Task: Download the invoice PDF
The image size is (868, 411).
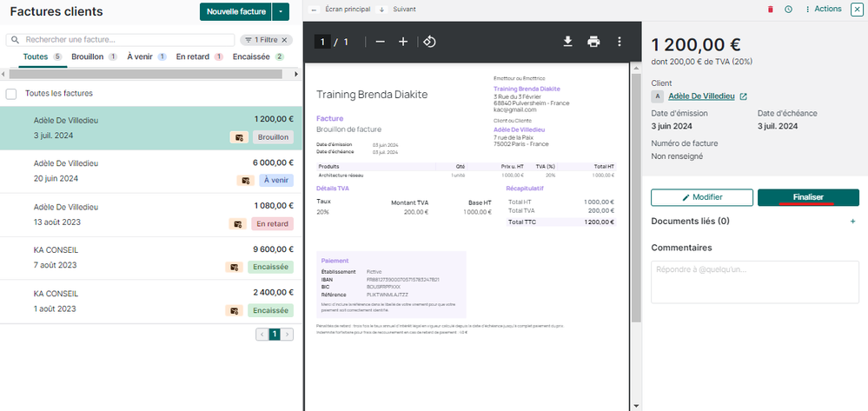Action: pyautogui.click(x=567, y=42)
